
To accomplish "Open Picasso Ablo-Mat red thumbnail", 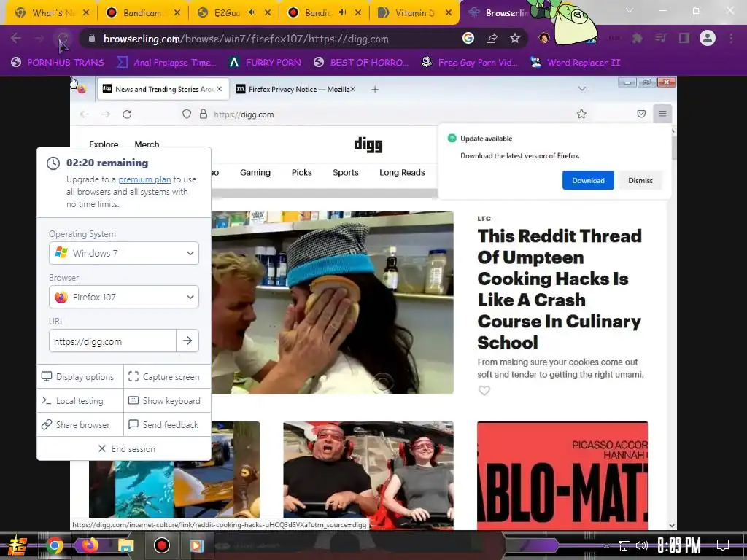I will click(562, 475).
